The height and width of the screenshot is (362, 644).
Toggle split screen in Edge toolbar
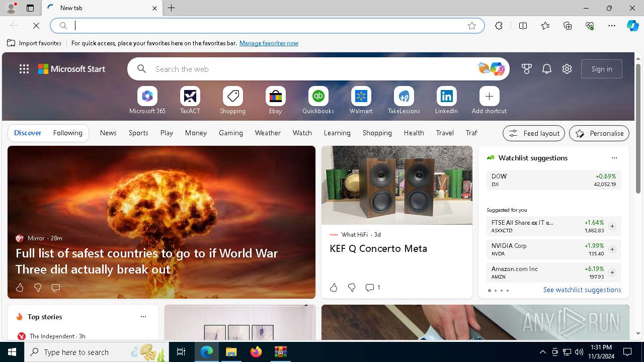pos(523,26)
